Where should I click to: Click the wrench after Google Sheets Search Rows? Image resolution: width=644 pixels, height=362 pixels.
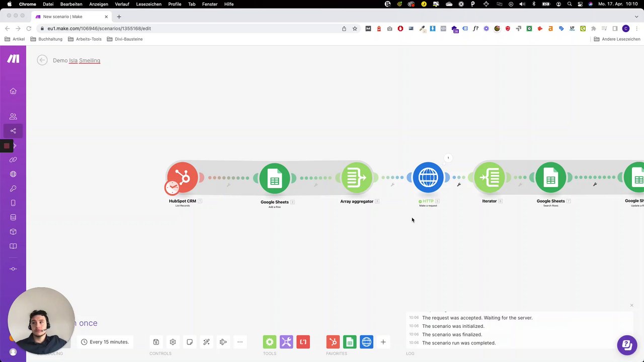tap(595, 185)
